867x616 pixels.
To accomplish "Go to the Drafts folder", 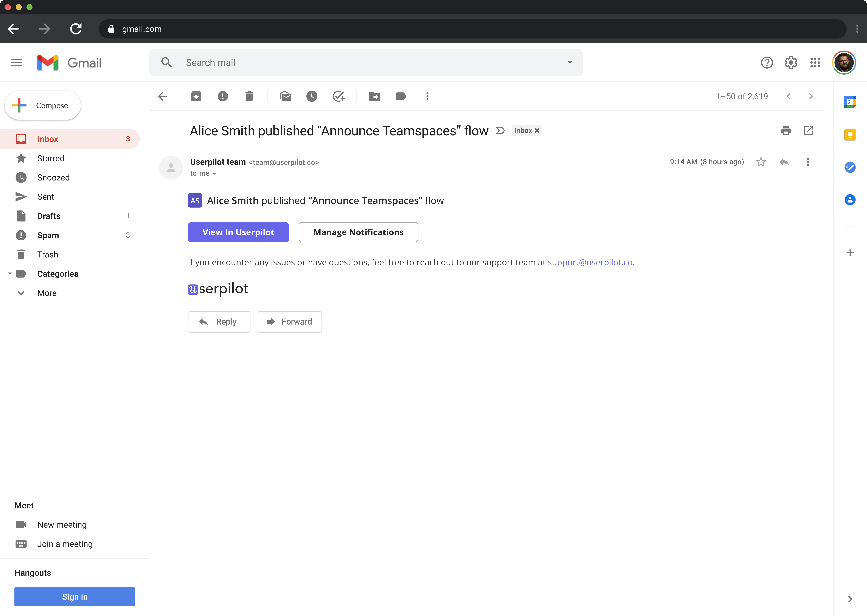I will pos(49,216).
